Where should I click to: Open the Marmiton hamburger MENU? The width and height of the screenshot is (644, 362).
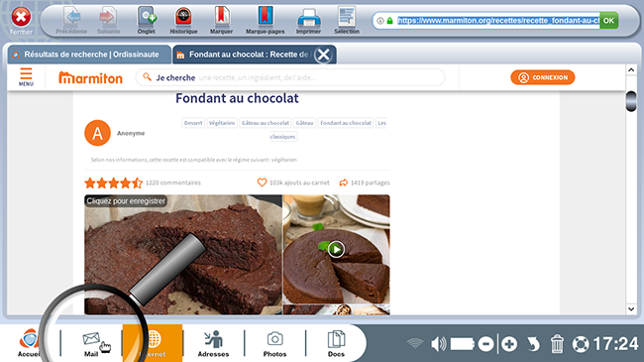[x=26, y=77]
